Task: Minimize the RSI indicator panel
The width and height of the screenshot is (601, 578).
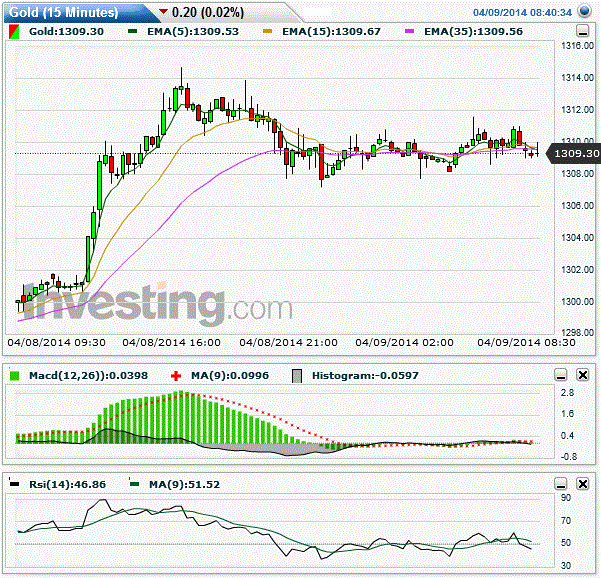Action: pos(561,484)
